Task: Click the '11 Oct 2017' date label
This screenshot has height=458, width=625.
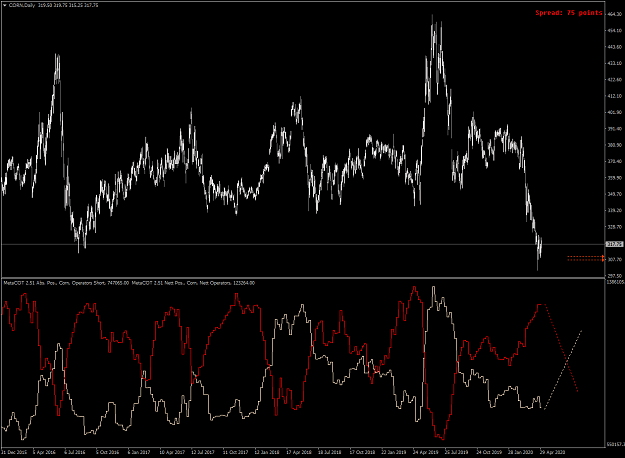Action: 235,452
